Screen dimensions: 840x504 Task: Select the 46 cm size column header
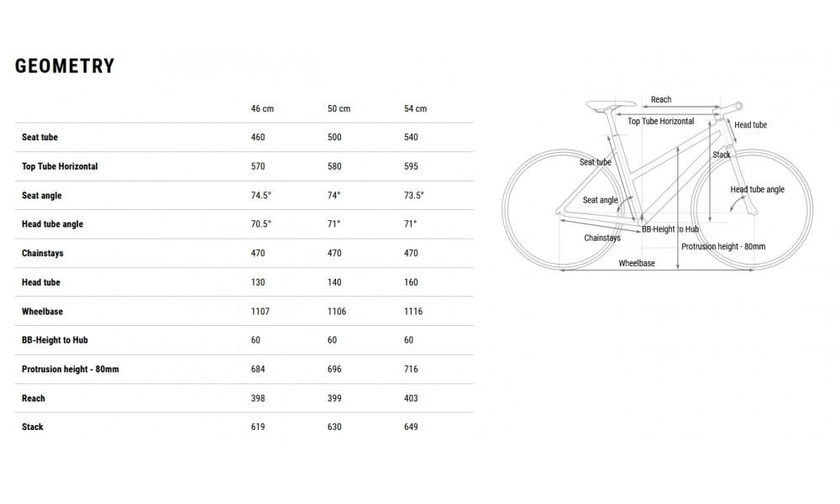point(262,109)
